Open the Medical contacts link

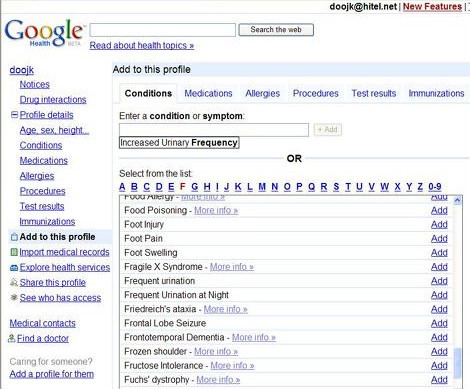coord(43,323)
